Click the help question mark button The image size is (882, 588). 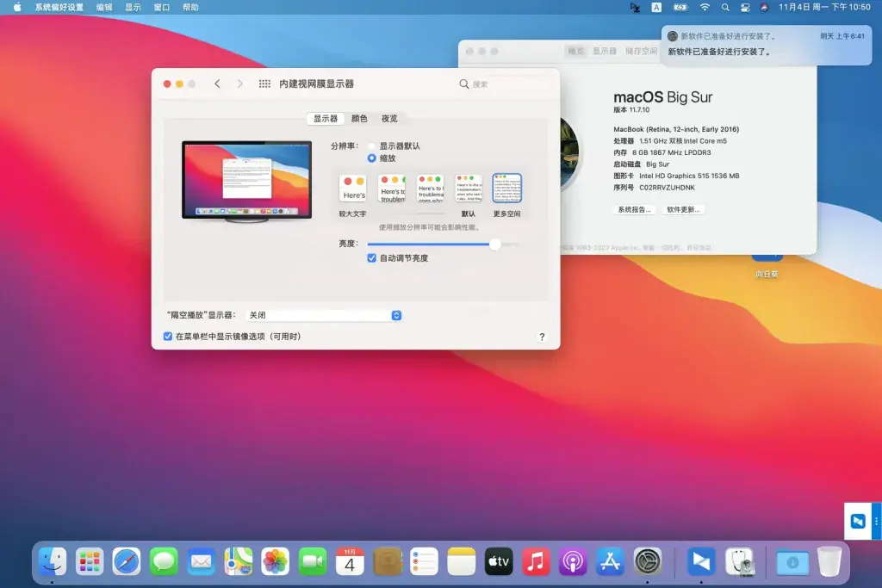coord(542,337)
